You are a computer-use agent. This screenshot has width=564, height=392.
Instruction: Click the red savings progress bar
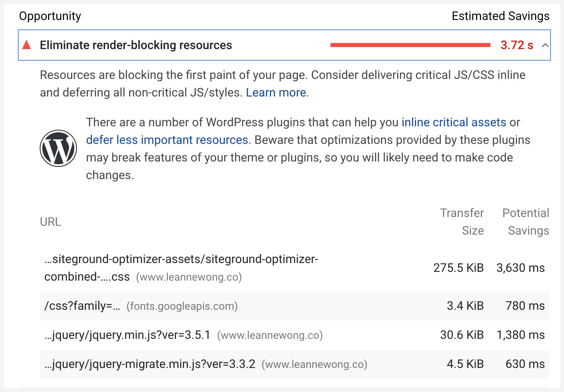click(410, 45)
